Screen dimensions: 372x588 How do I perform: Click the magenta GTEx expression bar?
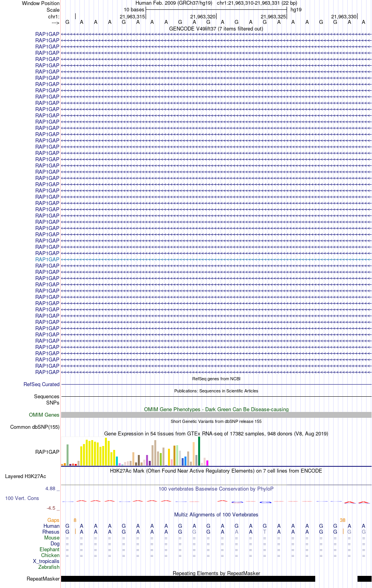coord(207,463)
